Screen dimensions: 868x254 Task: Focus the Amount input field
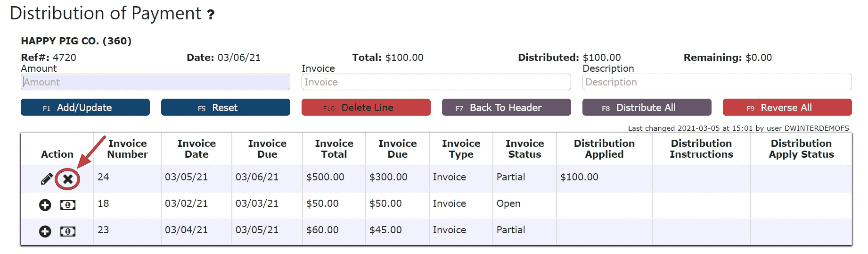(x=156, y=82)
